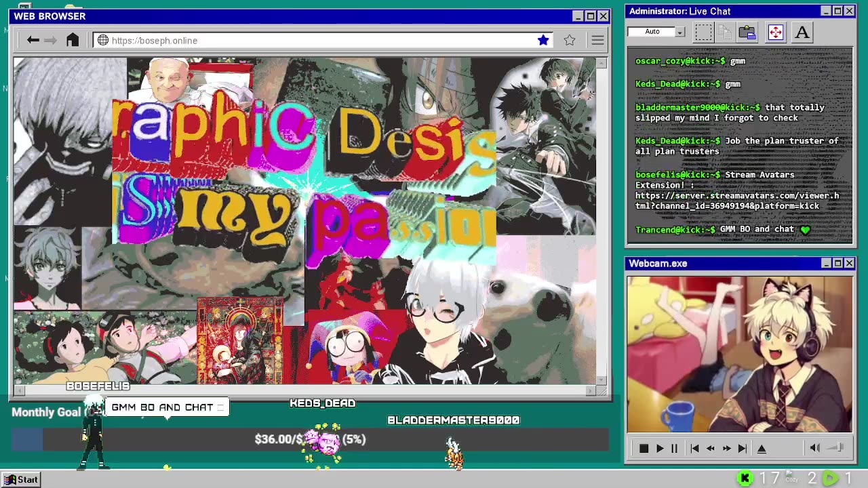Mute using the speaker icon in Webcam.exe
The width and height of the screenshot is (868, 488).
pyautogui.click(x=814, y=447)
